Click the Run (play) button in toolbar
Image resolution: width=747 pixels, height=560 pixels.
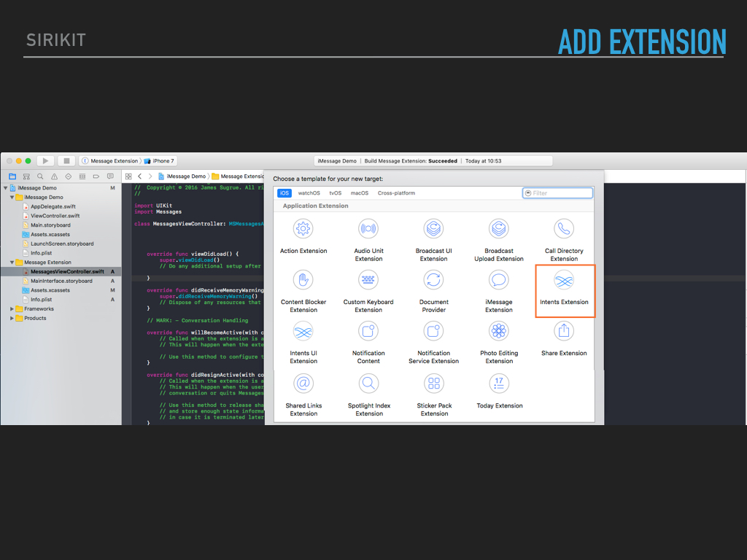(x=45, y=160)
